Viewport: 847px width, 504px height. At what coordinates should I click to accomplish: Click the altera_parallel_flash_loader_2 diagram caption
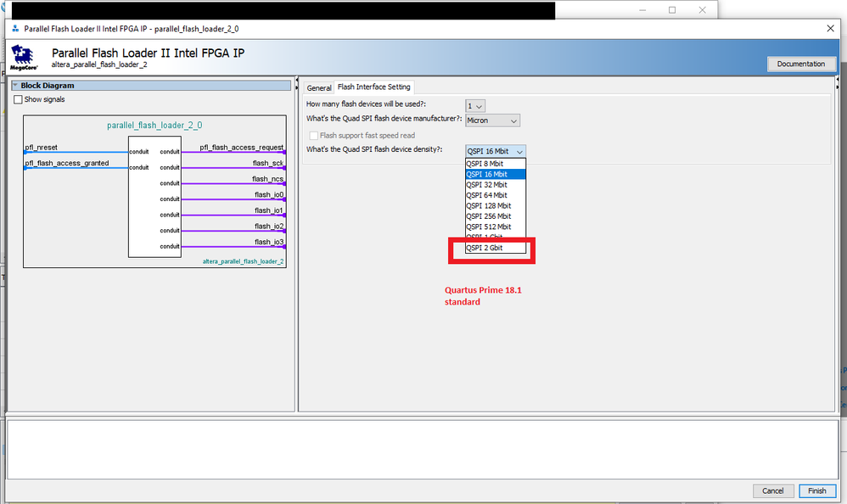click(x=243, y=261)
